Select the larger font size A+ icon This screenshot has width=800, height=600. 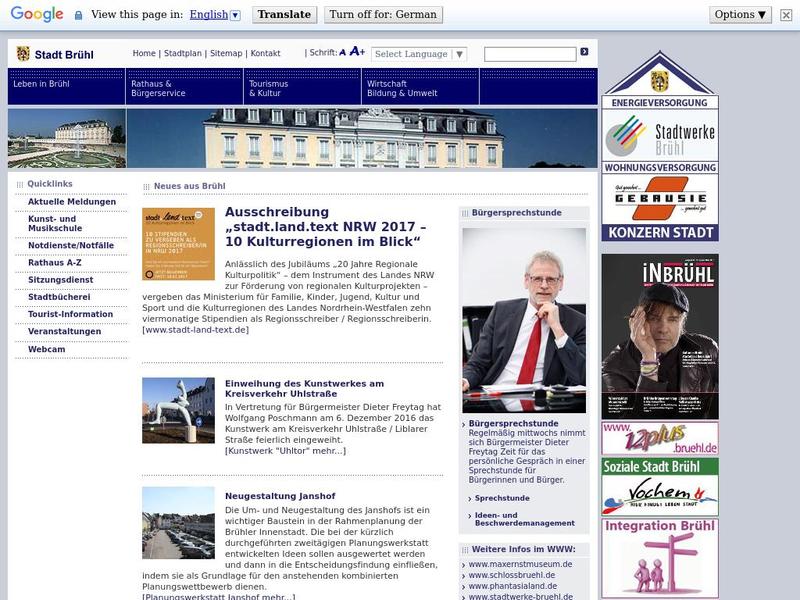[x=357, y=51]
